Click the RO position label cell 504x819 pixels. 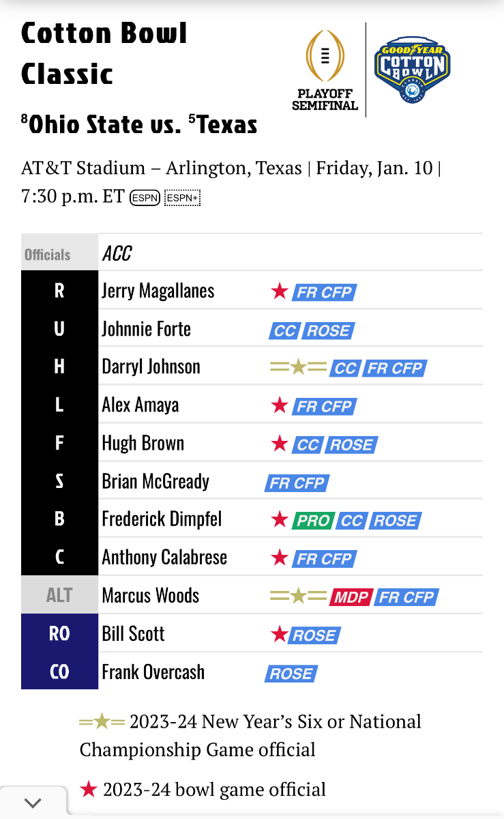click(59, 633)
